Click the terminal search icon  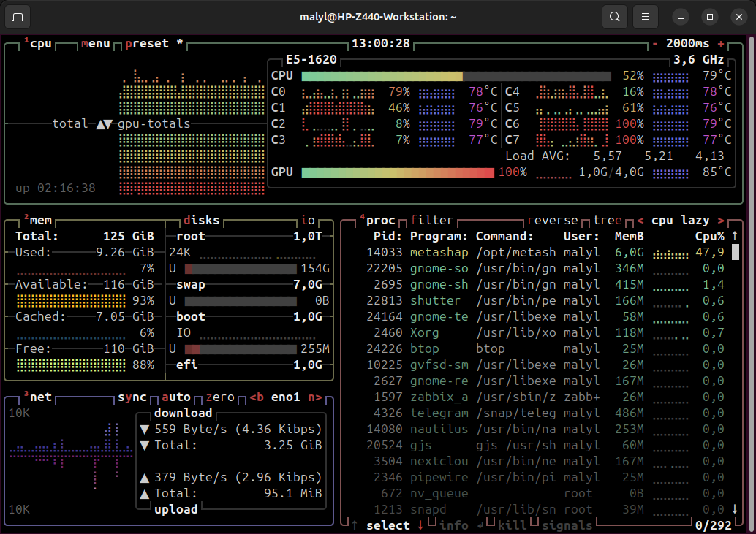tap(615, 16)
